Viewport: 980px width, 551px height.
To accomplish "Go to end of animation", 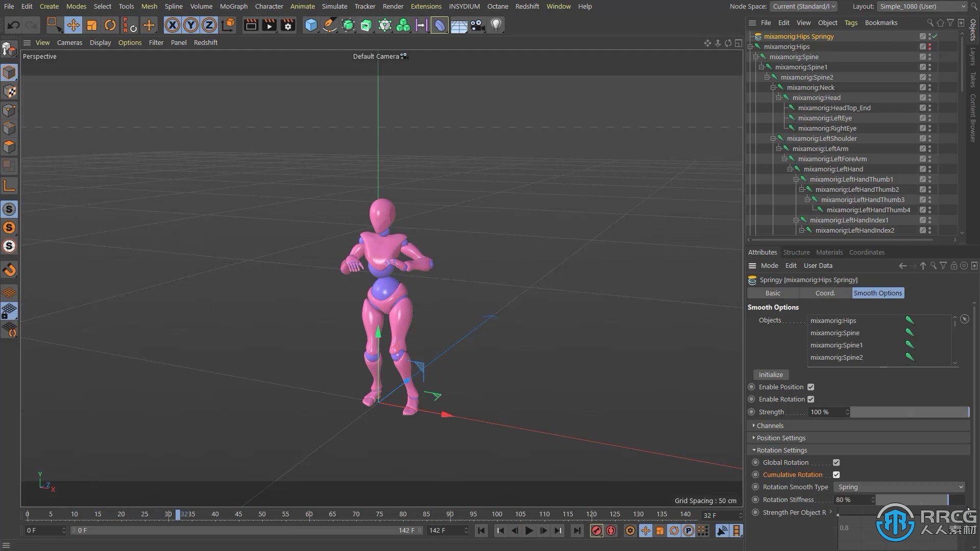I will point(577,531).
